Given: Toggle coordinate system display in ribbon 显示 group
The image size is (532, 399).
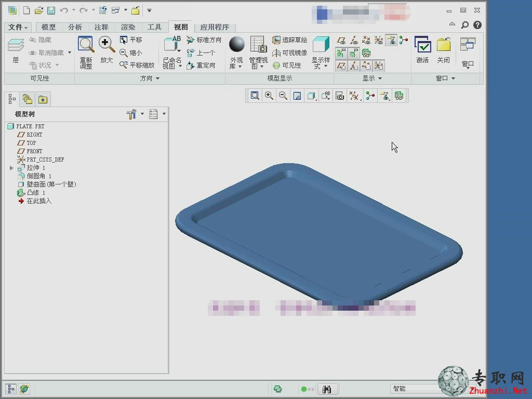Looking at the screenshot, I should click(x=379, y=41).
